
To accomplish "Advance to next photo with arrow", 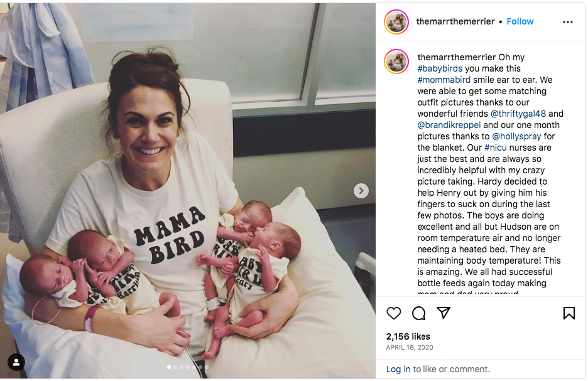I will [x=361, y=191].
